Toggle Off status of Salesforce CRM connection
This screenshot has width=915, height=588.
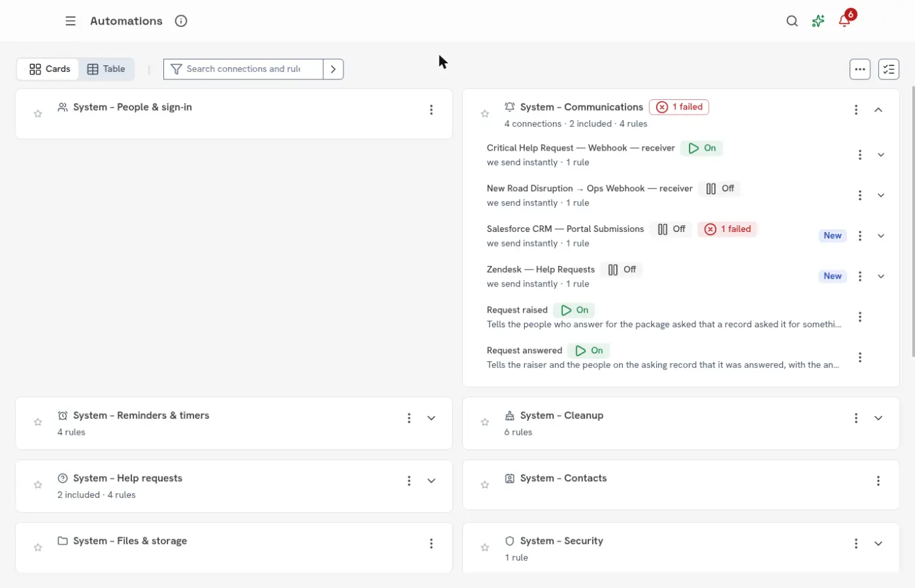click(x=671, y=229)
